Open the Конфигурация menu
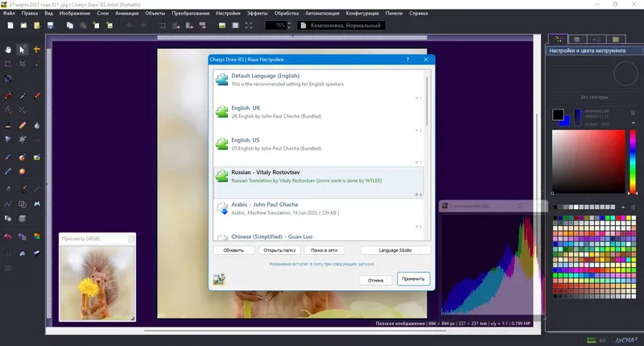Viewport: 644px width, 346px height. tap(362, 13)
